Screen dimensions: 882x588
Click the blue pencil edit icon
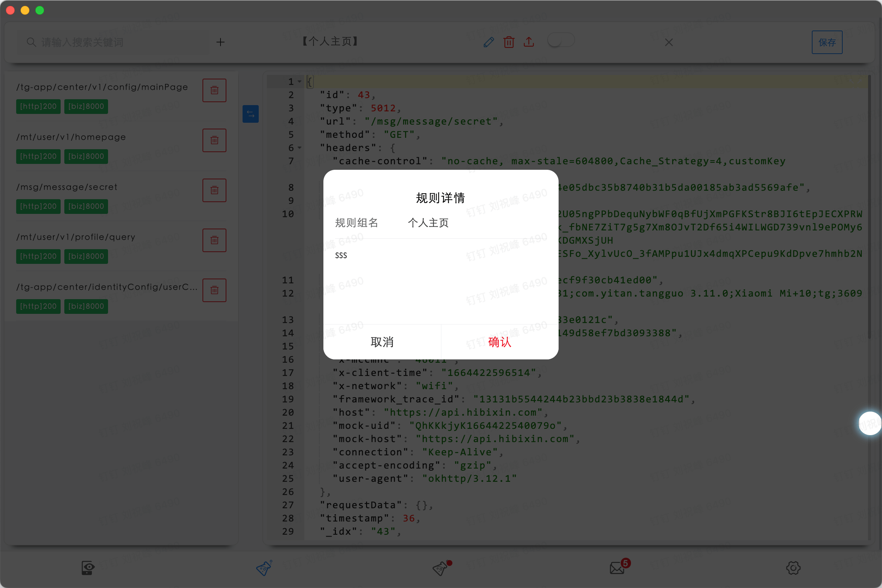point(489,42)
